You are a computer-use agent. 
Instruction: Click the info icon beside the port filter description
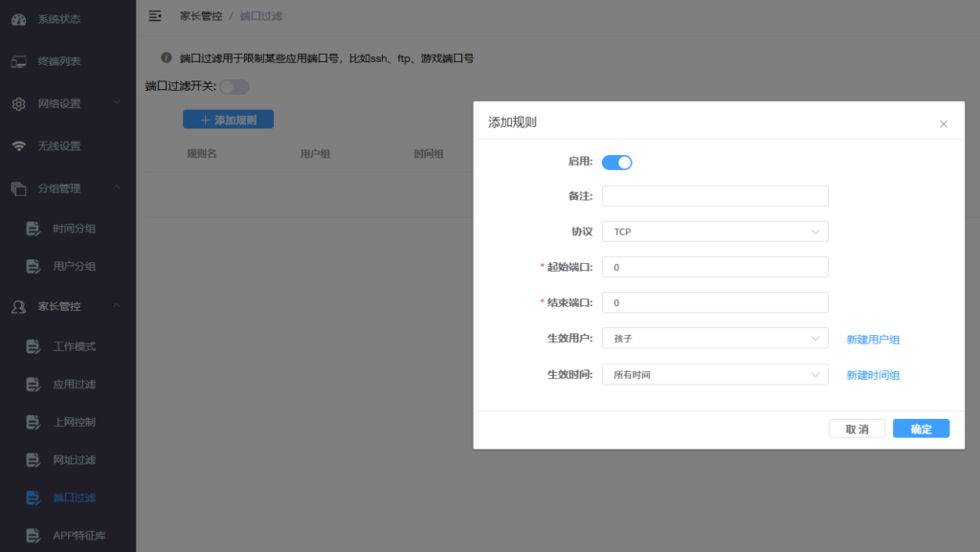click(167, 57)
